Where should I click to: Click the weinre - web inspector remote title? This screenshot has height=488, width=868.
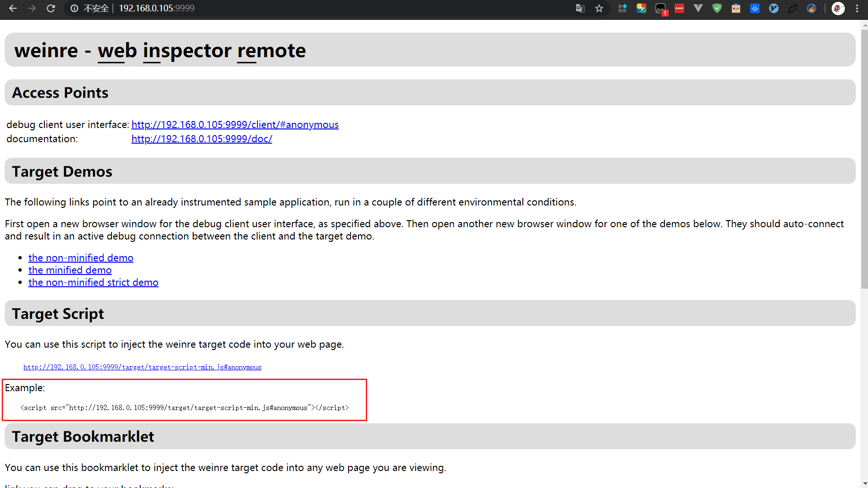tap(160, 51)
